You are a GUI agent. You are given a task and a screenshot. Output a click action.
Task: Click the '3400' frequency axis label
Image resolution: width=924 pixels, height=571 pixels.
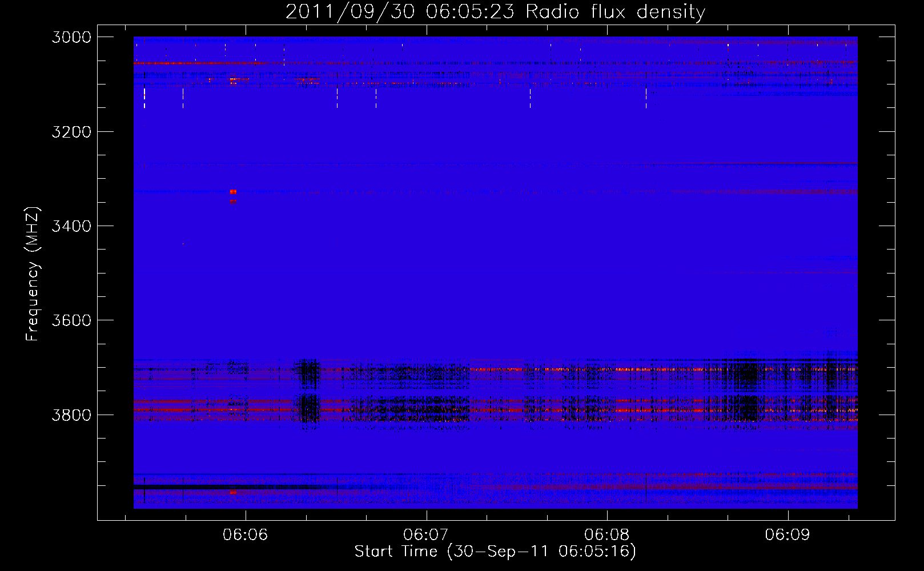(71, 226)
